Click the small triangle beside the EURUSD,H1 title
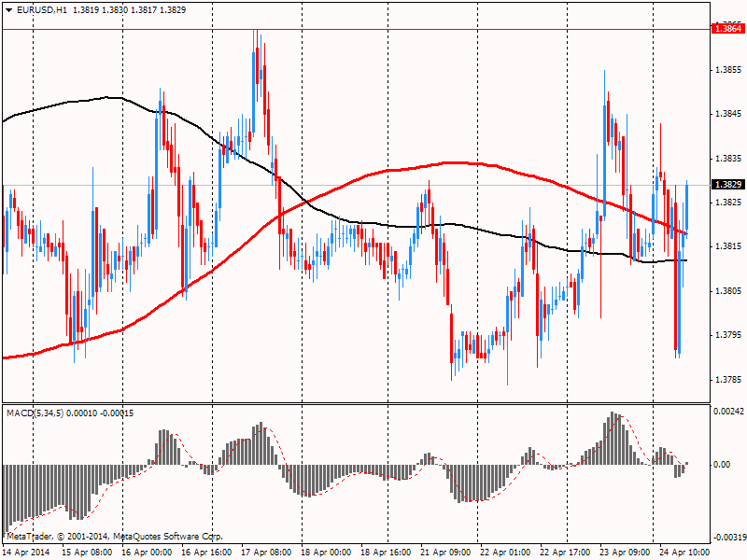747x560 pixels. pos(7,9)
